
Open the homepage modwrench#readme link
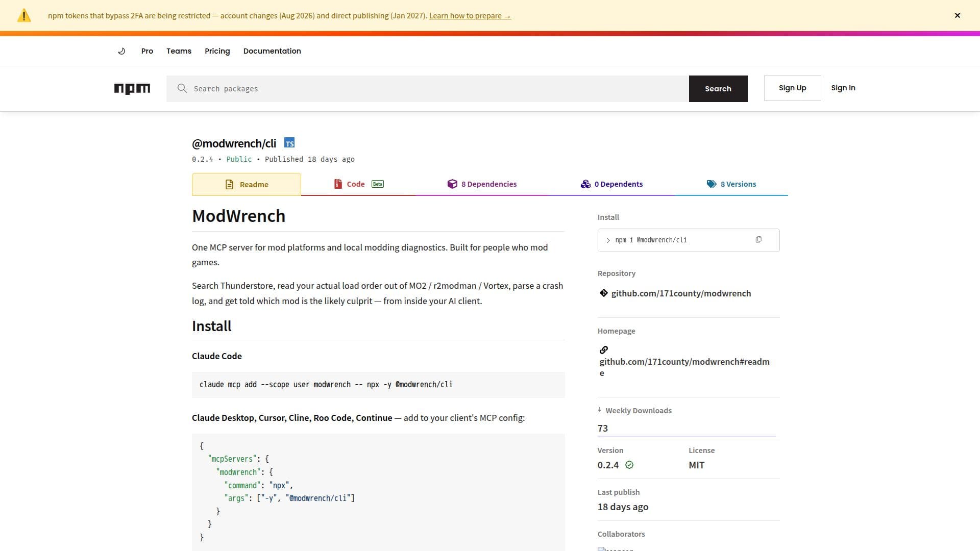click(684, 367)
